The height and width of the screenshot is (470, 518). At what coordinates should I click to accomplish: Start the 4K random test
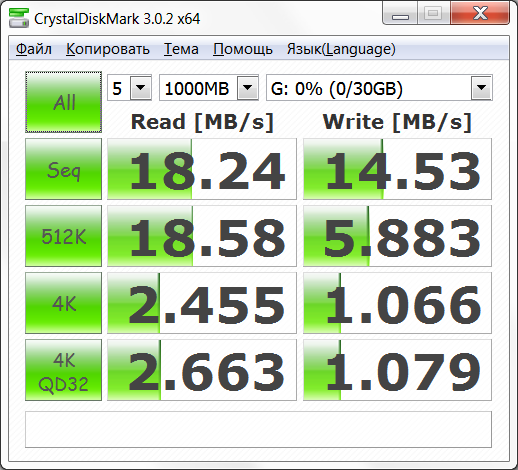tap(63, 303)
